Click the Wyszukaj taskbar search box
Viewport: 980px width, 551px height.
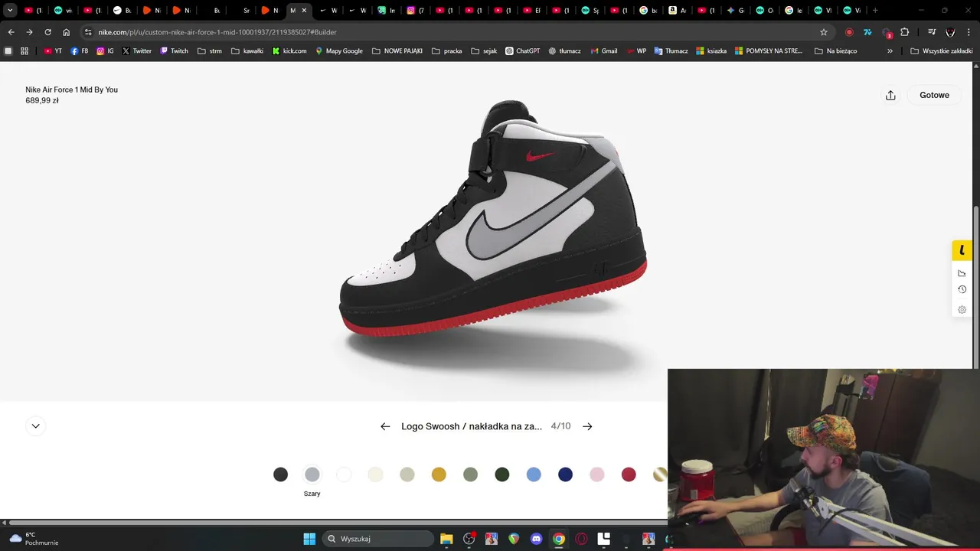coord(378,539)
